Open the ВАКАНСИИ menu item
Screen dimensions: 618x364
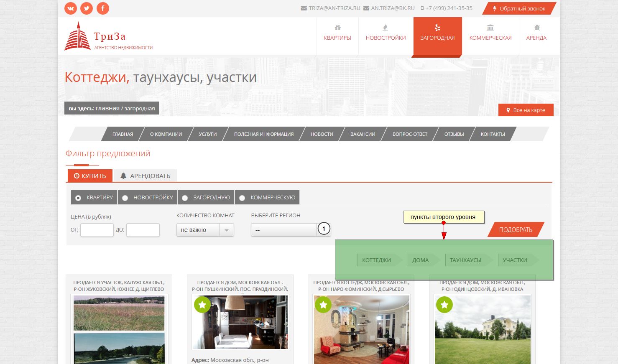click(x=363, y=134)
